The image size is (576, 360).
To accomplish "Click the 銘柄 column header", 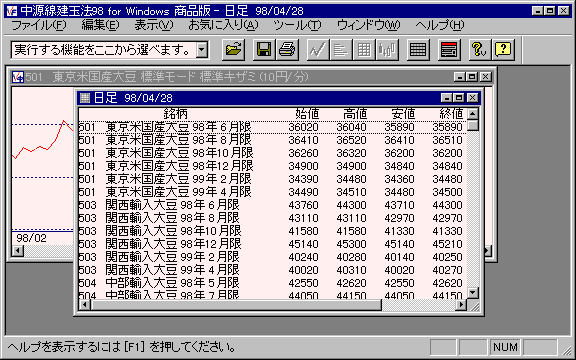I will coord(175,114).
